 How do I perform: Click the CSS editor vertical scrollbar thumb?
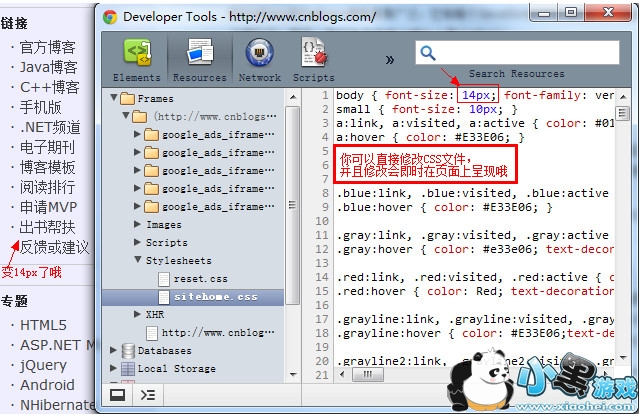622,113
